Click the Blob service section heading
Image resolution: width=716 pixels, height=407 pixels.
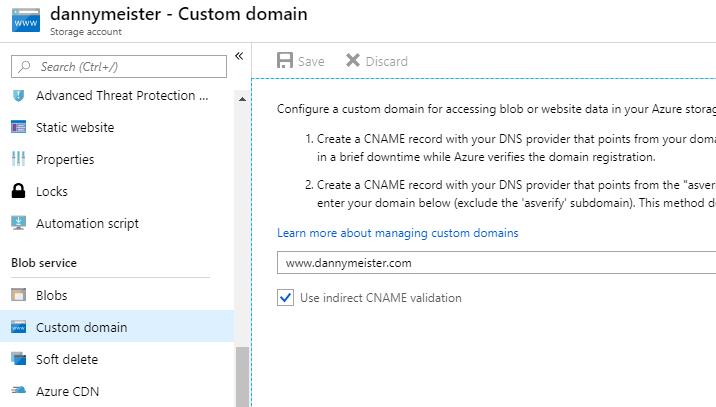(x=44, y=263)
